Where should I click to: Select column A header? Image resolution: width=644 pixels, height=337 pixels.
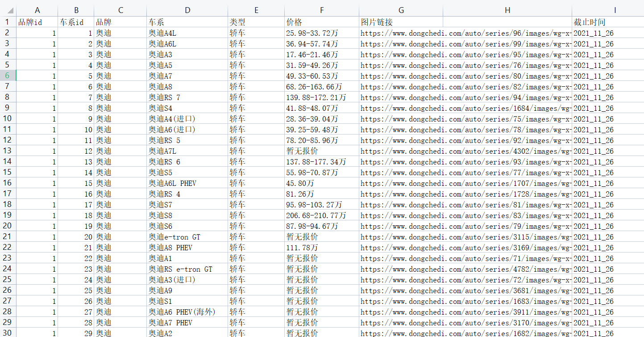click(37, 11)
